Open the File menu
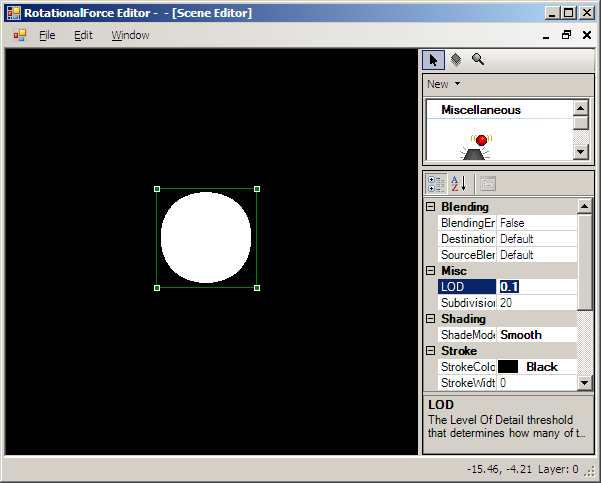The width and height of the screenshot is (601, 483). (47, 35)
